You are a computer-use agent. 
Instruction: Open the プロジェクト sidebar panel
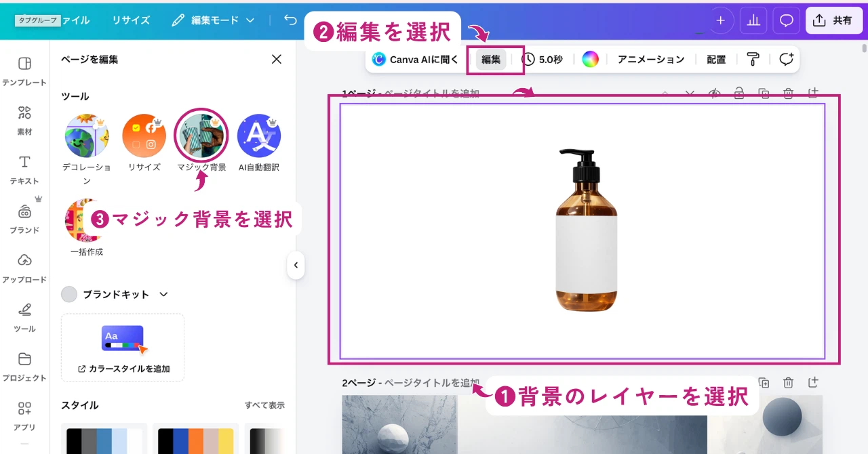[24, 367]
